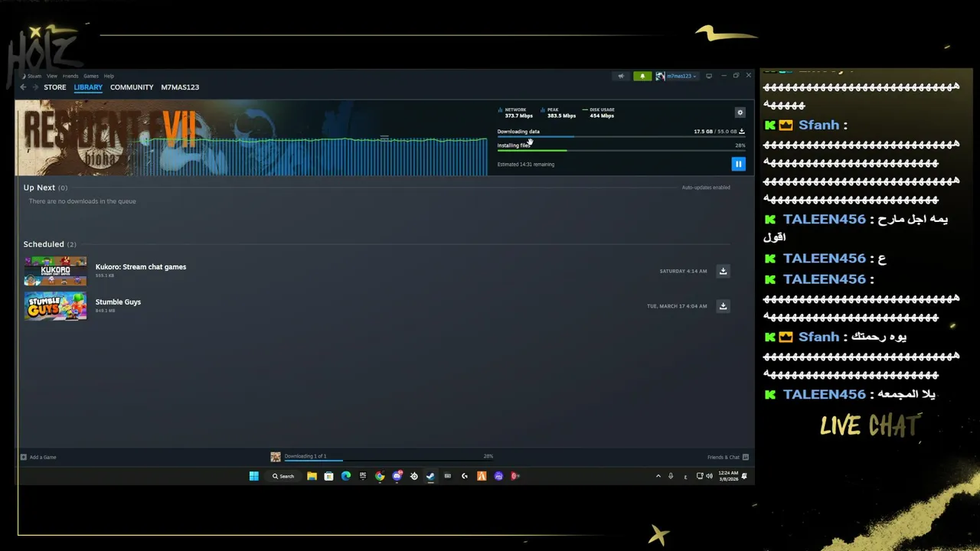Image resolution: width=980 pixels, height=551 pixels.
Task: Switch to the STORE tab
Action: point(55,87)
